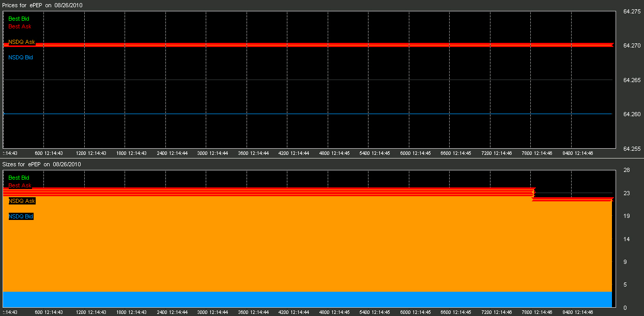Select 'Best Ask' legend in Sizes chart

20,185
